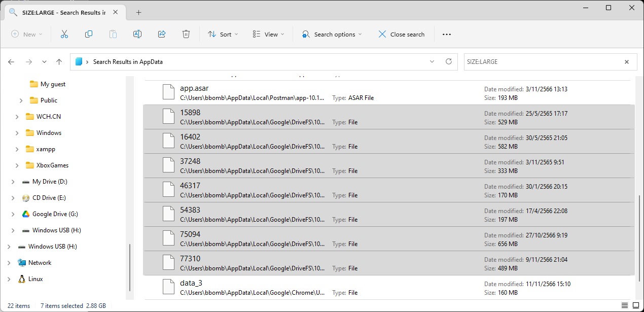Refresh the search results view
Image resolution: width=644 pixels, height=312 pixels.
point(448,61)
